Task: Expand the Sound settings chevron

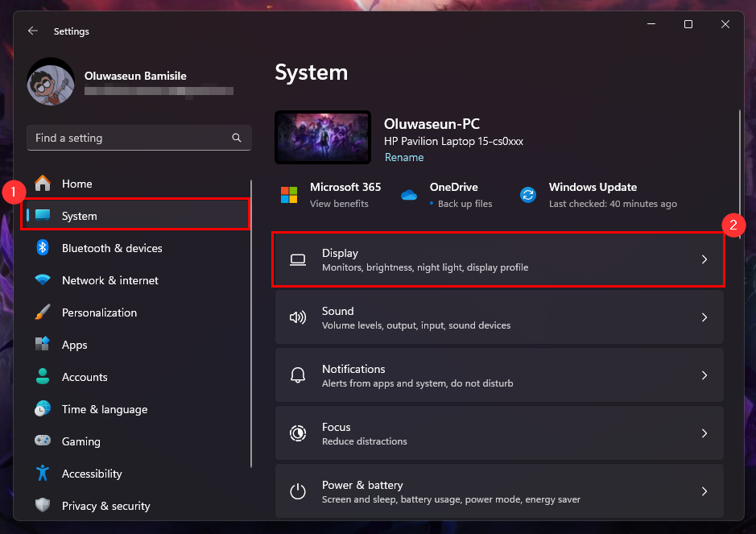Action: click(x=704, y=317)
